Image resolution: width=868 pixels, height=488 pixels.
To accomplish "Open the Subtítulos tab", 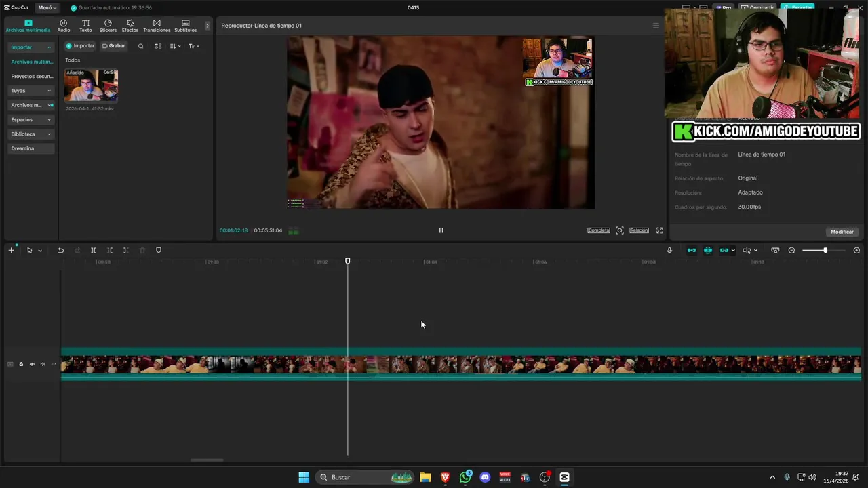I will click(x=185, y=26).
